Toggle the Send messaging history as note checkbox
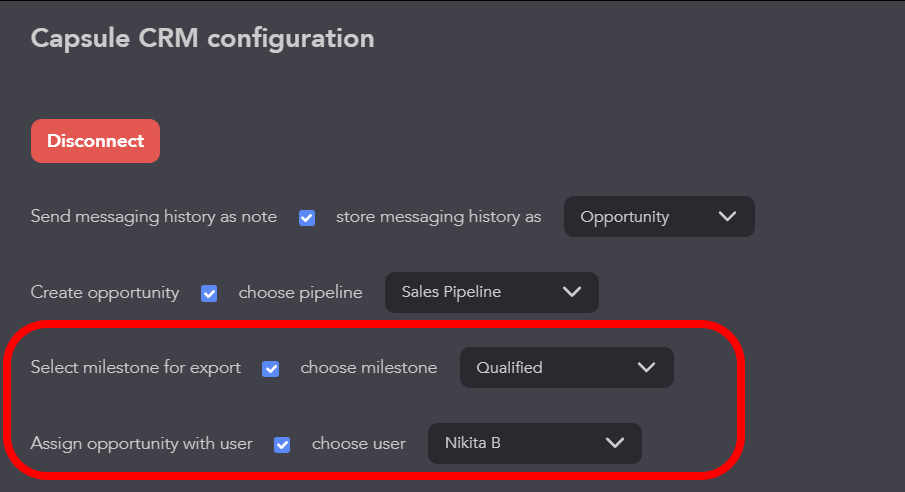The image size is (905, 492). click(x=307, y=217)
